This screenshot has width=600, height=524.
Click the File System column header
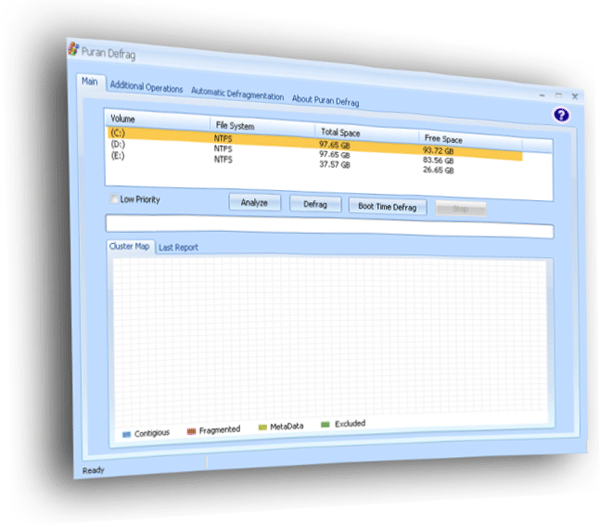236,126
